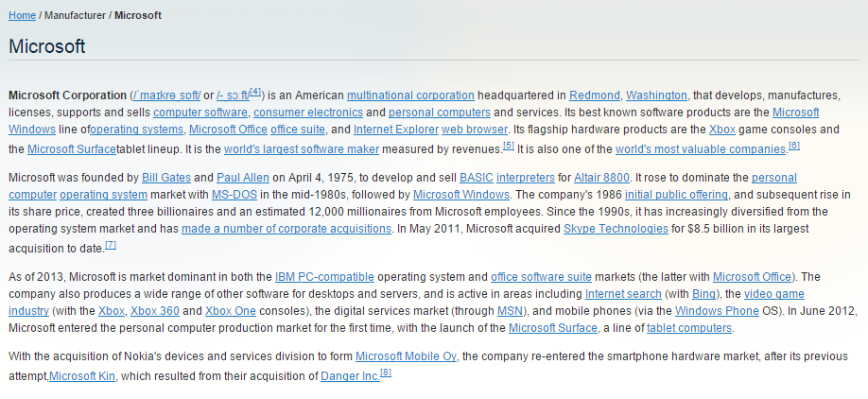Open the initial public offering link

coord(676,195)
